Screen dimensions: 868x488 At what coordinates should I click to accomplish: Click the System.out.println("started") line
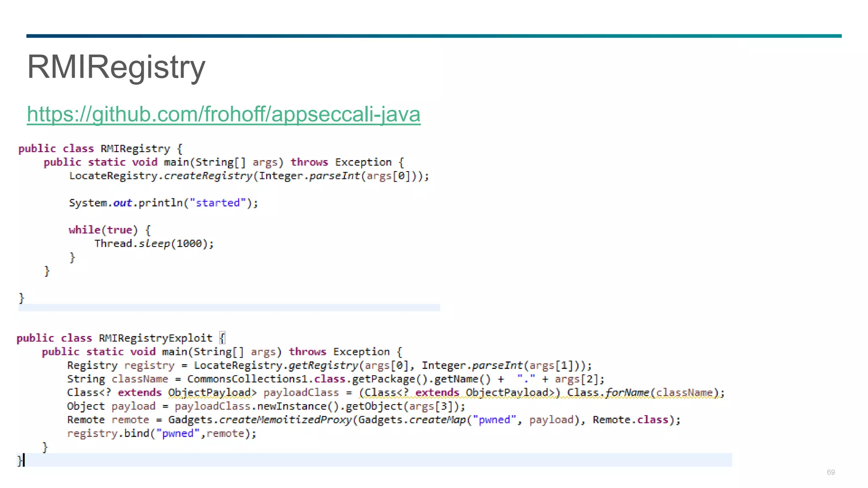(164, 203)
